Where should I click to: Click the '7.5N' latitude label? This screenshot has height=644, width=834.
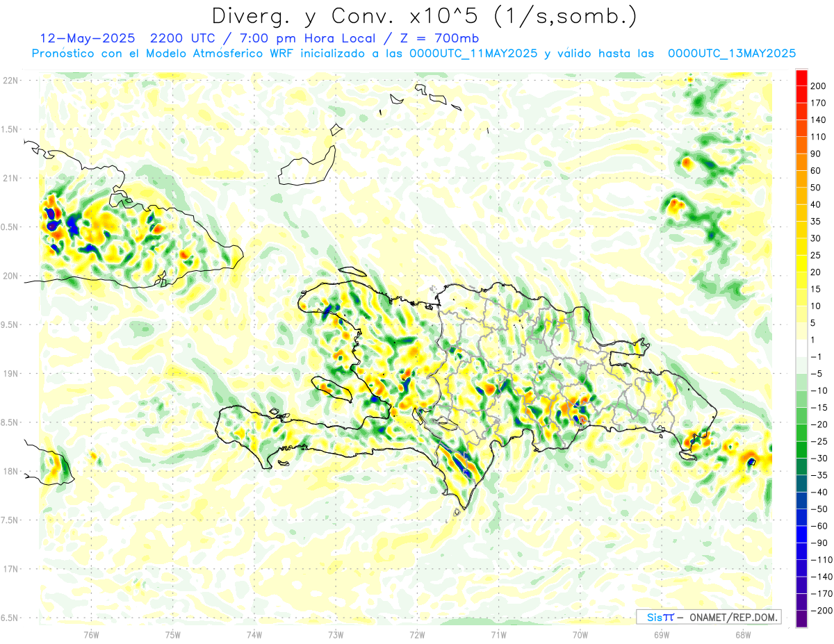click(10, 520)
